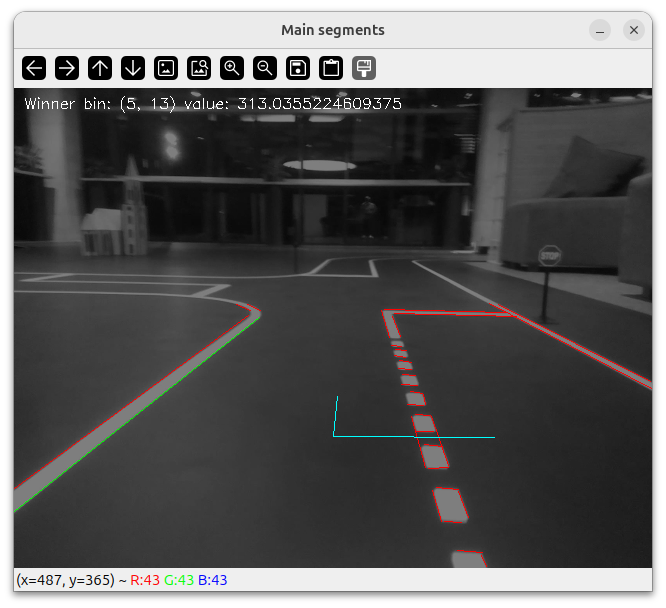Zoom out with the magnifier minus icon
Screen dimensions: 666x608
click(265, 68)
